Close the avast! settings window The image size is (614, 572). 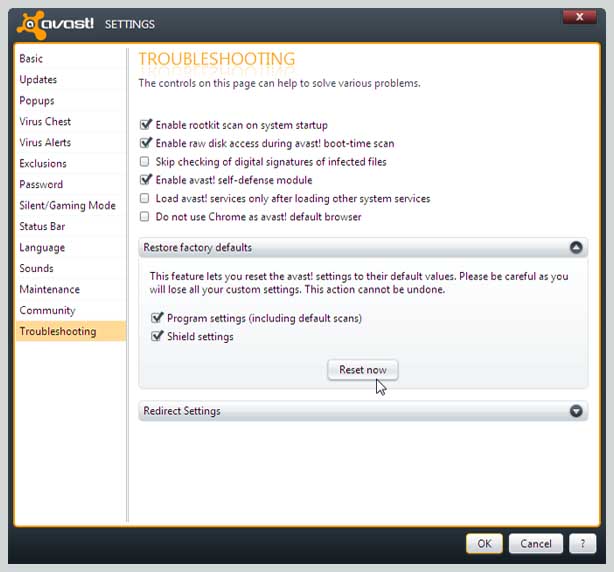[580, 17]
